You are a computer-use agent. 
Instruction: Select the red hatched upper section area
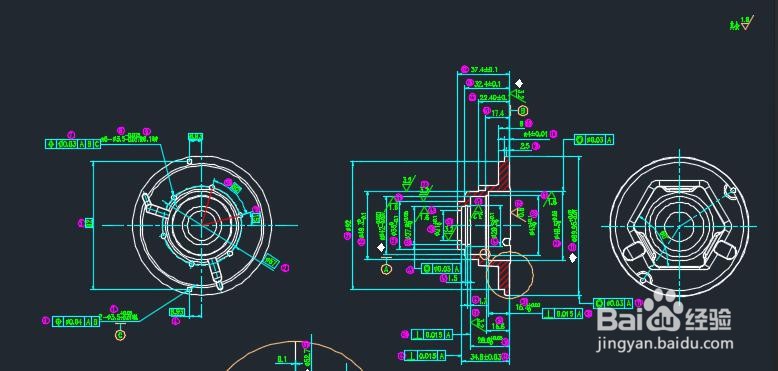(x=504, y=176)
